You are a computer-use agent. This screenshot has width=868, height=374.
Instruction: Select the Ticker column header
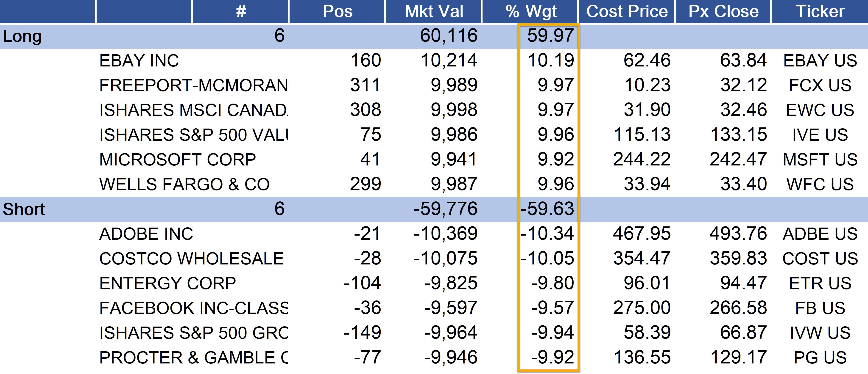pyautogui.click(x=820, y=11)
